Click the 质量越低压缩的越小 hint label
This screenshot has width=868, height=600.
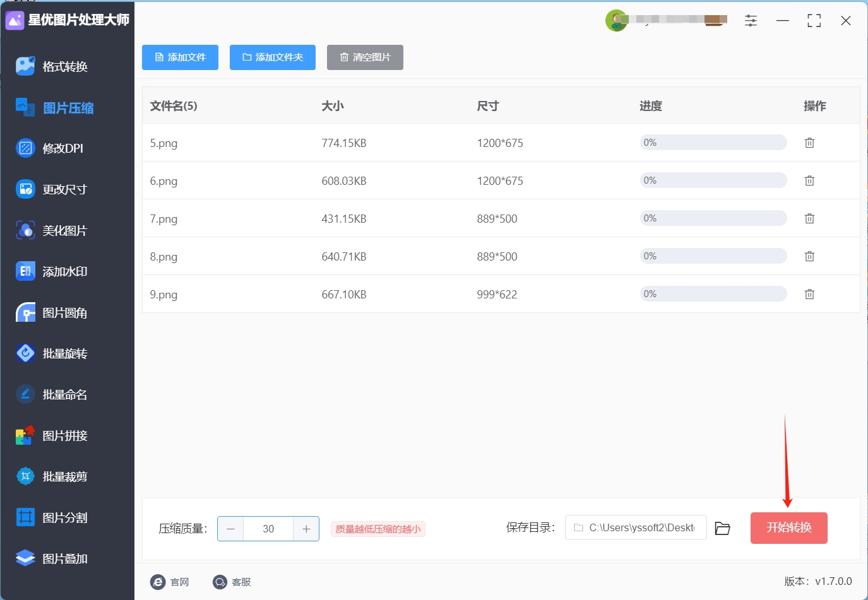tap(378, 529)
